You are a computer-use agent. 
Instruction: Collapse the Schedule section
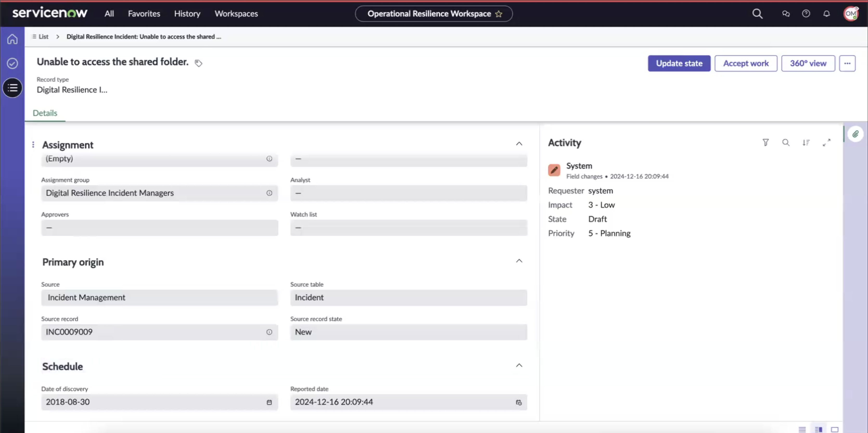point(519,365)
